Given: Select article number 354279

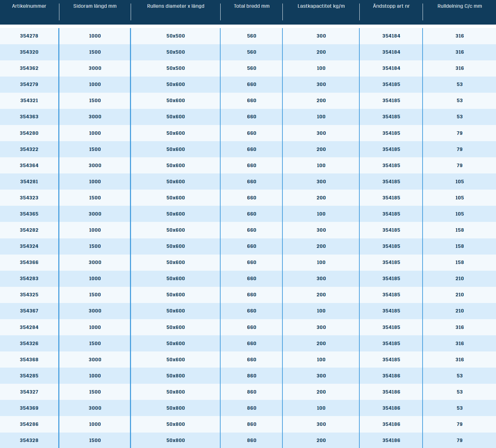Looking at the screenshot, I should coord(29,84).
